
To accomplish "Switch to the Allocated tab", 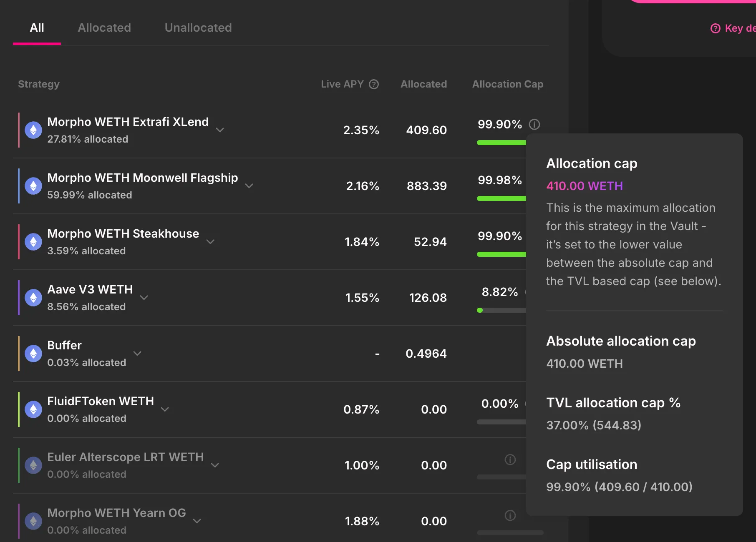I will tap(104, 28).
